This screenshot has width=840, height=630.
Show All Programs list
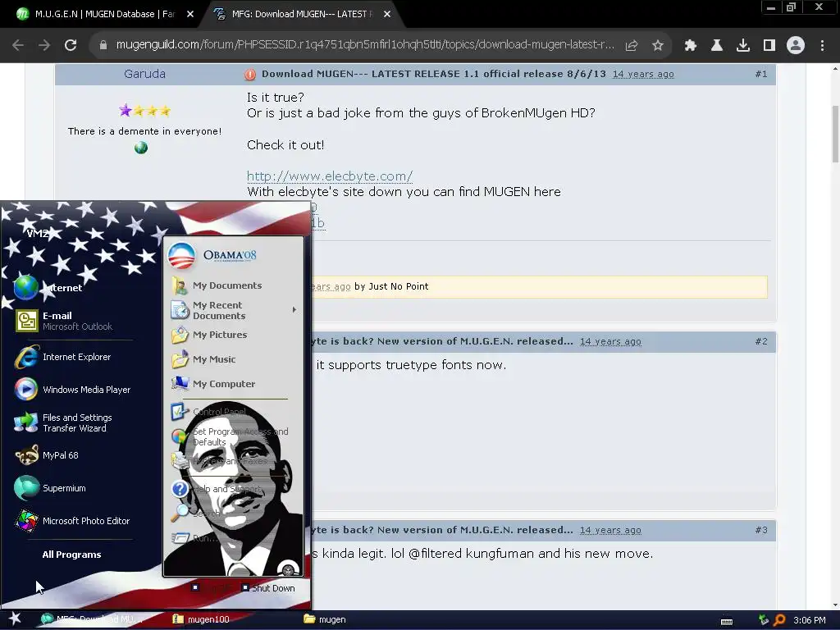point(72,555)
